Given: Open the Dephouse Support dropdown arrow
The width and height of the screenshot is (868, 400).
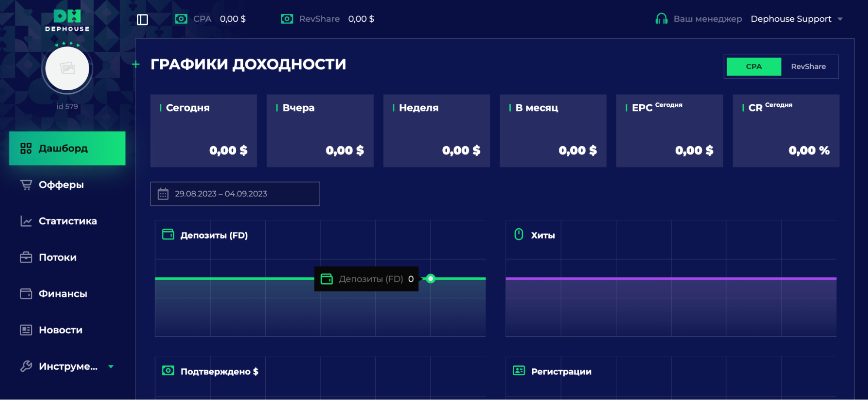Looking at the screenshot, I should 840,19.
